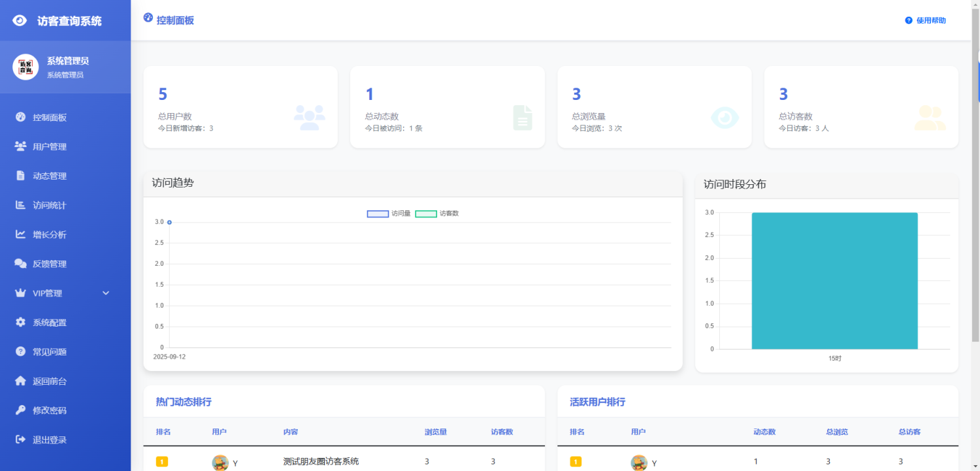Click the 总用户数 statistics card
The height and width of the screenshot is (471, 980).
point(240,107)
